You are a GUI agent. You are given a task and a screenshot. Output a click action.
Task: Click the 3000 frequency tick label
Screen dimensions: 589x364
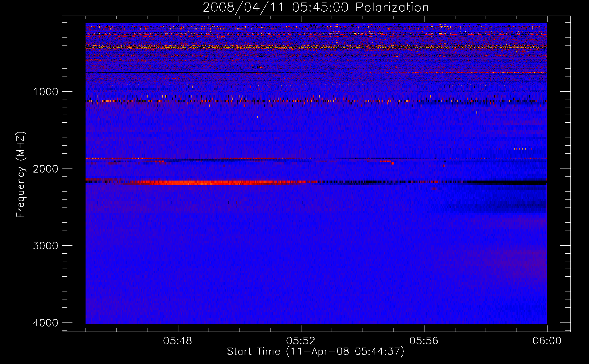(x=46, y=246)
